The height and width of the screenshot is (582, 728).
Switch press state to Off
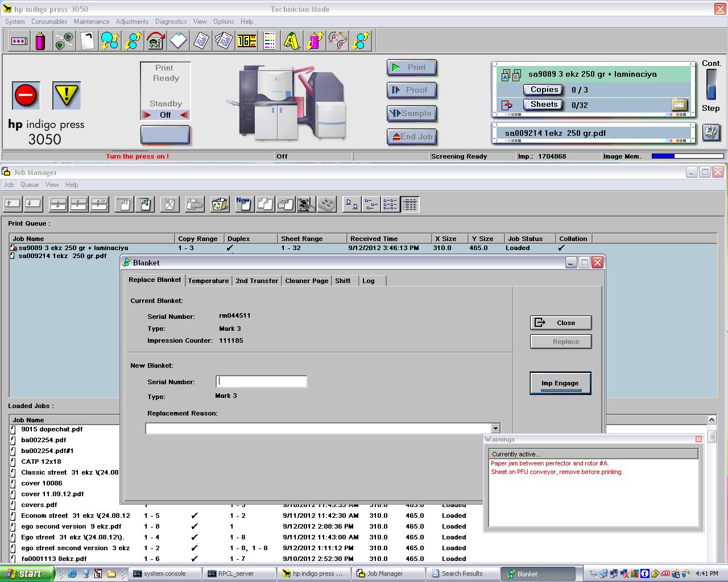click(166, 115)
